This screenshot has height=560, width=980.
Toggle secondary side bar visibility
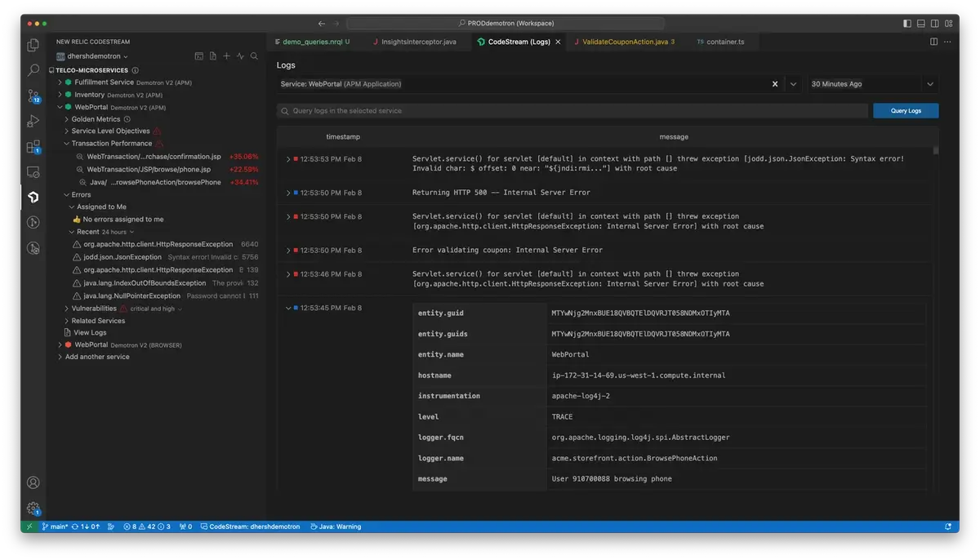coord(935,24)
